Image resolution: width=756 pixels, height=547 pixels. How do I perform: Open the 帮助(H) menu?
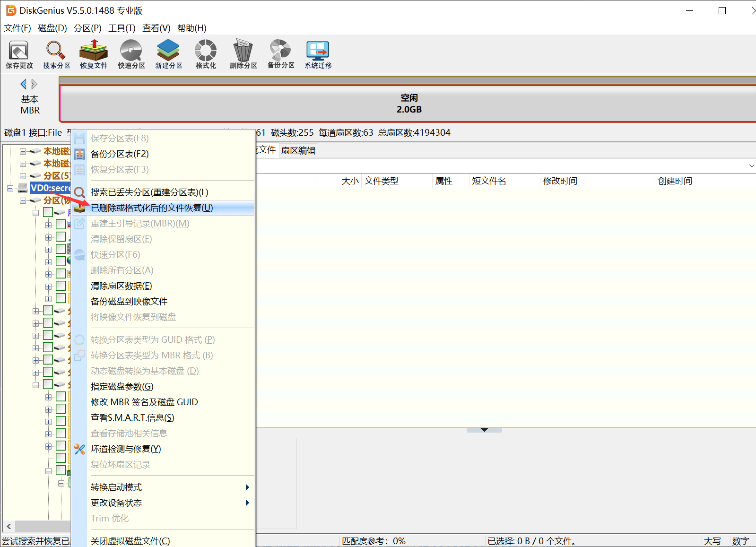[x=192, y=28]
